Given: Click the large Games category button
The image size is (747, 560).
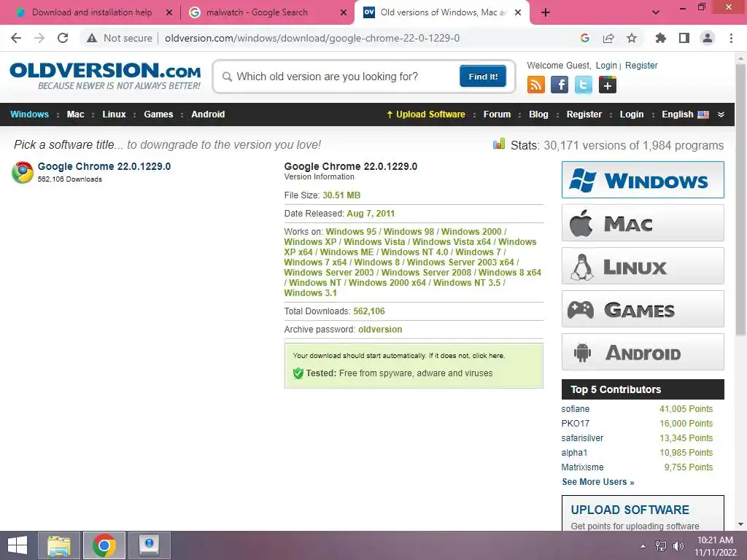Looking at the screenshot, I should 643,309.
